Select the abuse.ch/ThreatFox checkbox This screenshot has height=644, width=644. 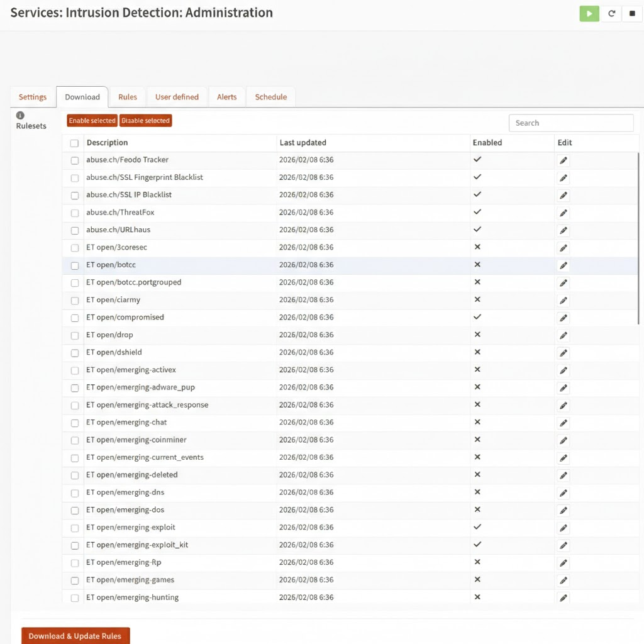click(75, 213)
